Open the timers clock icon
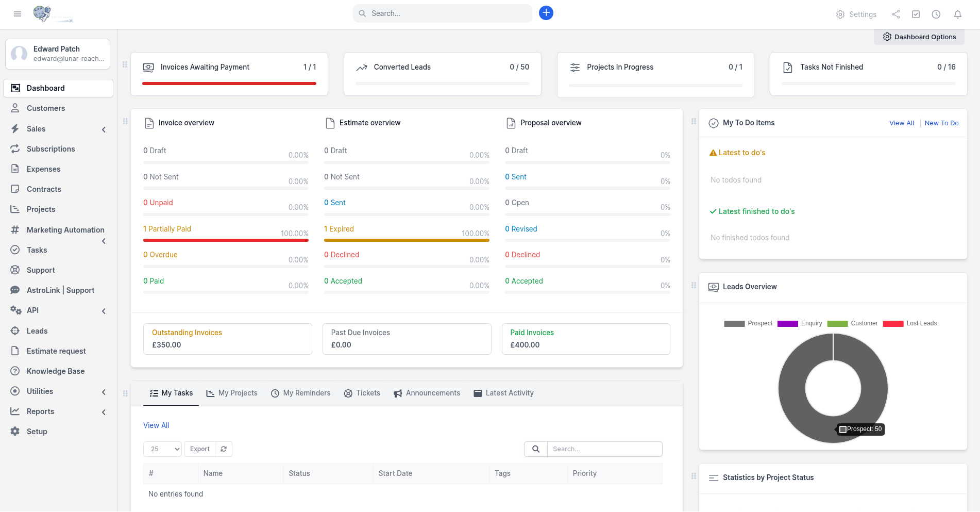 (x=936, y=14)
